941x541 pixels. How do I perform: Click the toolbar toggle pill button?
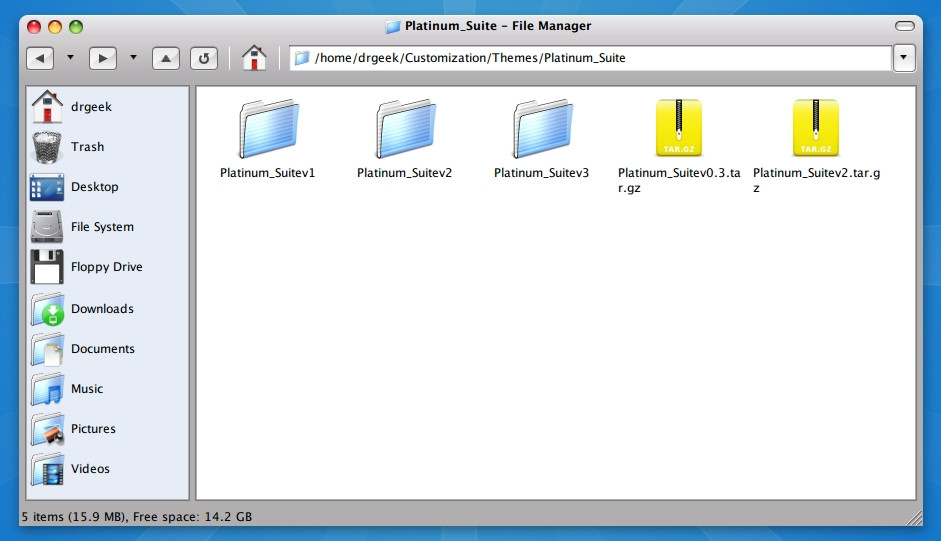click(x=904, y=26)
